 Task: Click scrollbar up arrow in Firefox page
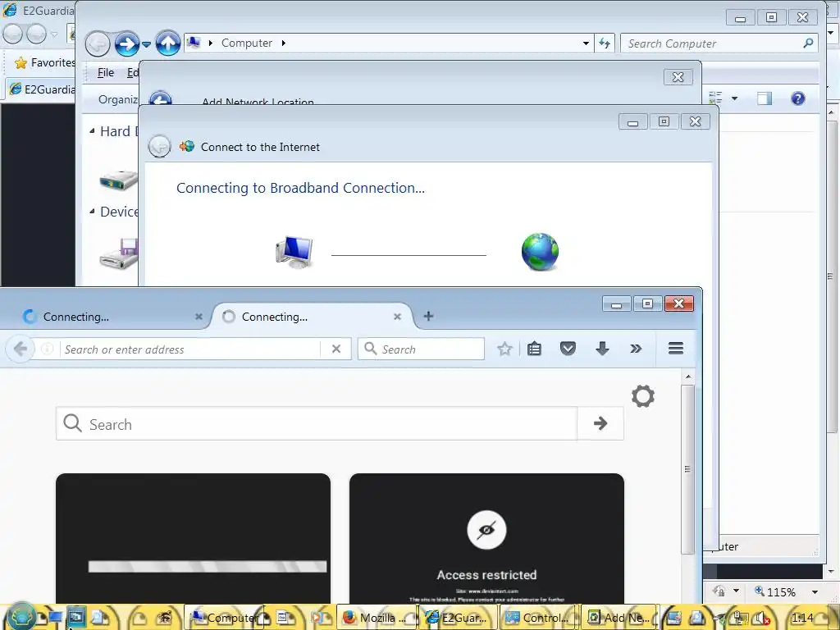click(x=688, y=377)
